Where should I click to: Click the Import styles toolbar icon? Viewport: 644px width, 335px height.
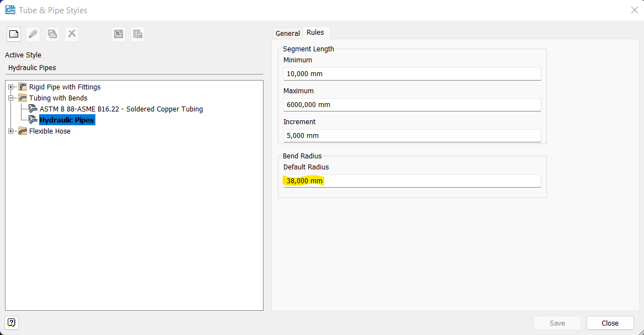pyautogui.click(x=119, y=34)
